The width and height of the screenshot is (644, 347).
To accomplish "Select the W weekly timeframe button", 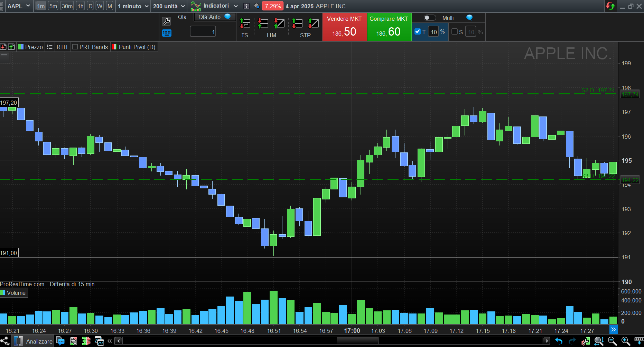I will [x=100, y=6].
